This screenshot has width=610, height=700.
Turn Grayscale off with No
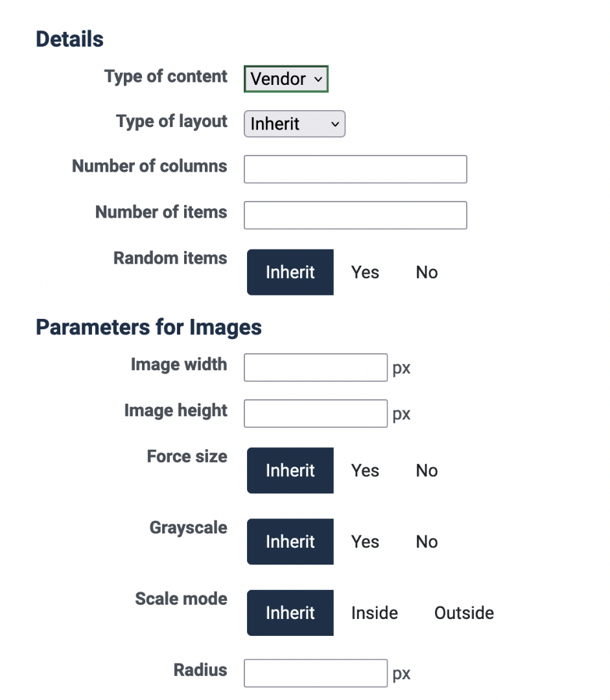(x=427, y=542)
